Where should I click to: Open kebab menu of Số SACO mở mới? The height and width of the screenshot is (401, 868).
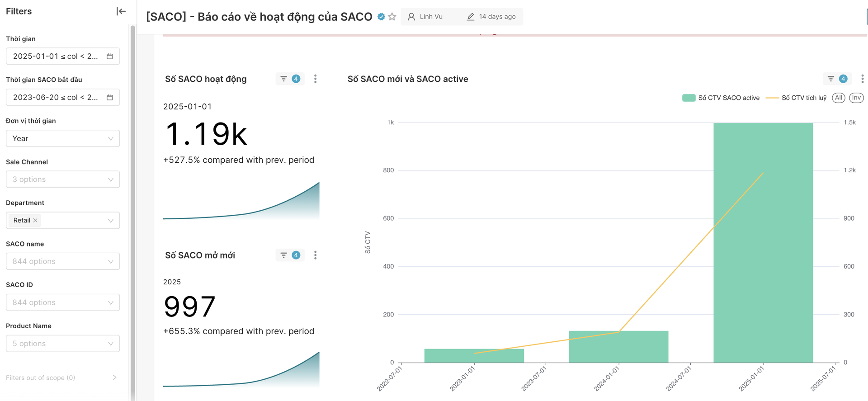point(315,255)
